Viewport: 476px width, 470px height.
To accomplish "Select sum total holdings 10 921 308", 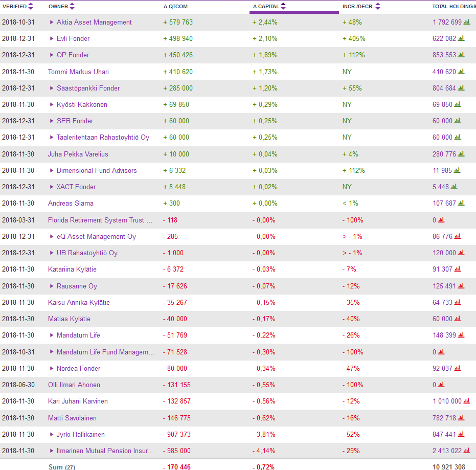I will [449, 466].
